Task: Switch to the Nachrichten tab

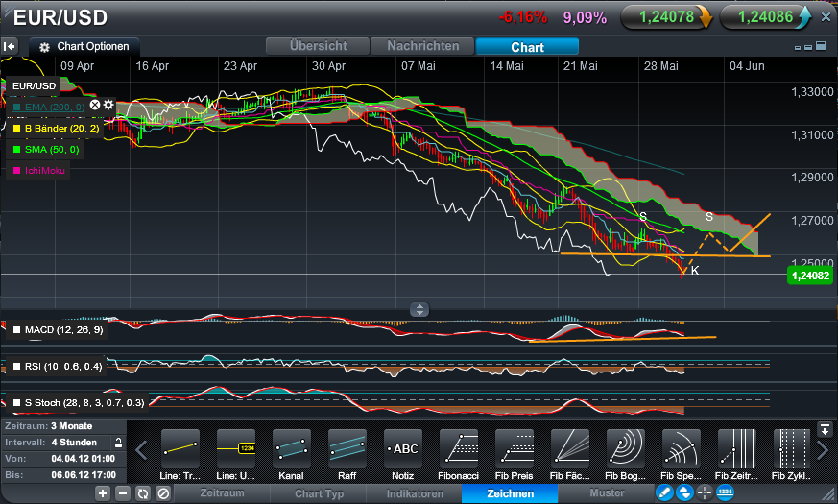Action: [422, 46]
